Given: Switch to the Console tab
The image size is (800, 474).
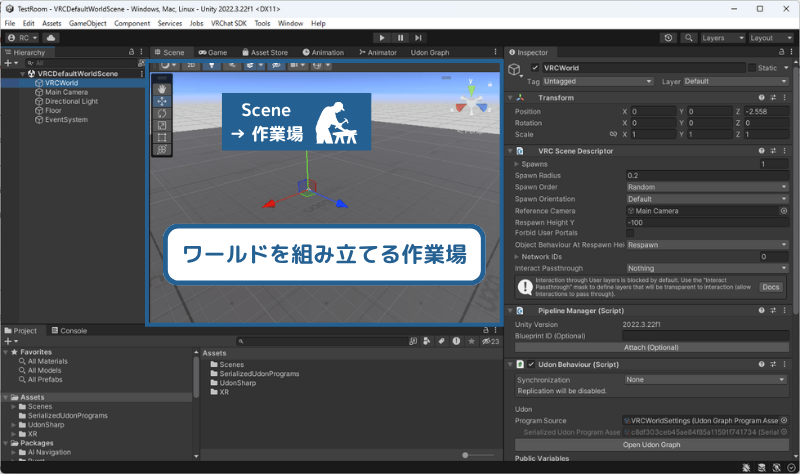Looking at the screenshot, I should pos(69,331).
